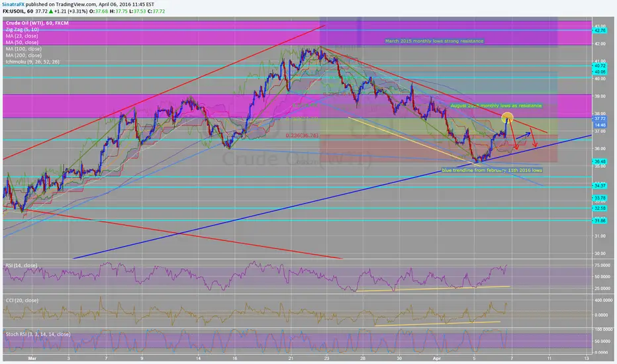Click the RSI (14, close) pane label
Viewport: 617px width, 364px height.
tap(21, 265)
